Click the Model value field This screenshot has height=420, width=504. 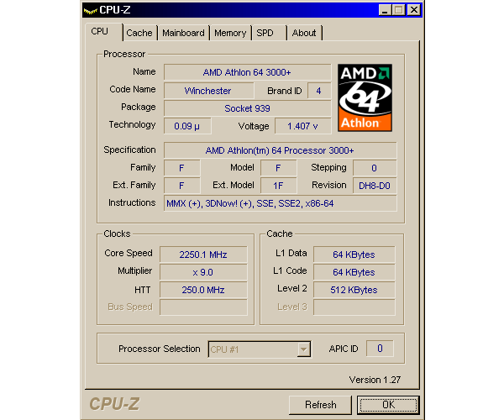(278, 168)
